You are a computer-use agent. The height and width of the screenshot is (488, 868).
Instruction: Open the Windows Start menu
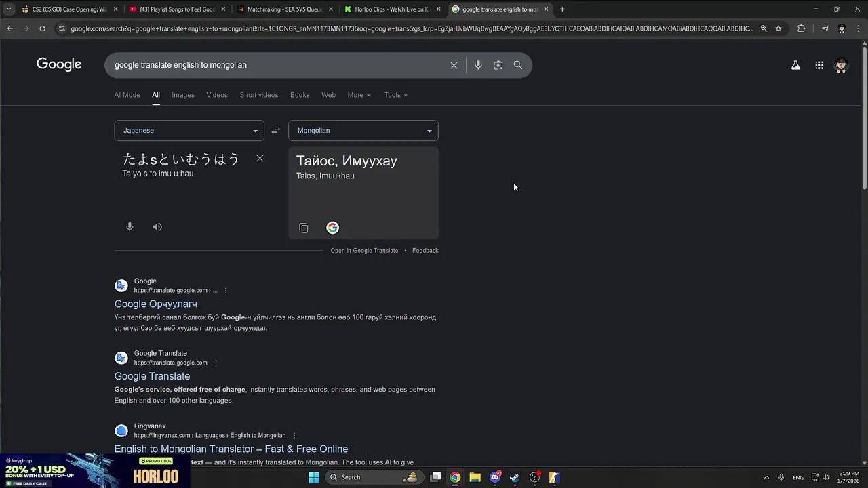tap(314, 477)
